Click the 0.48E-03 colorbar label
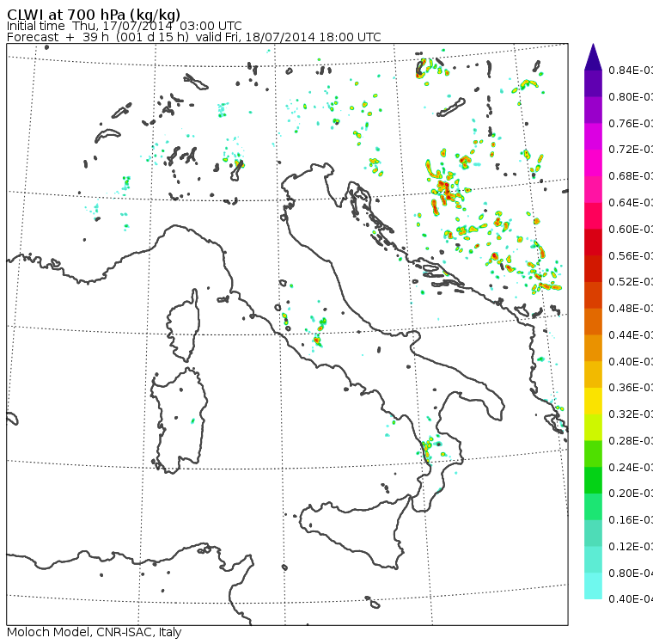Screen dimensions: 653x644 pyautogui.click(x=631, y=309)
